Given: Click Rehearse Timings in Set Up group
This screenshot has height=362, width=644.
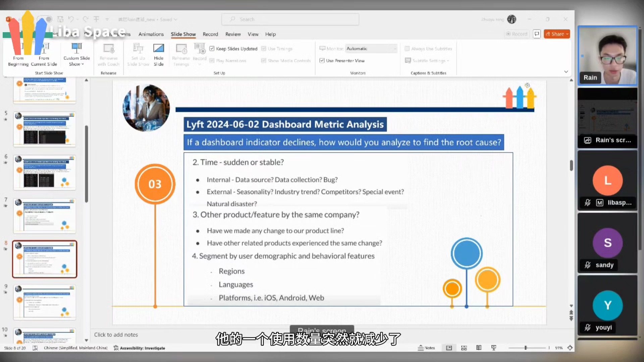Looking at the screenshot, I should [x=181, y=55].
